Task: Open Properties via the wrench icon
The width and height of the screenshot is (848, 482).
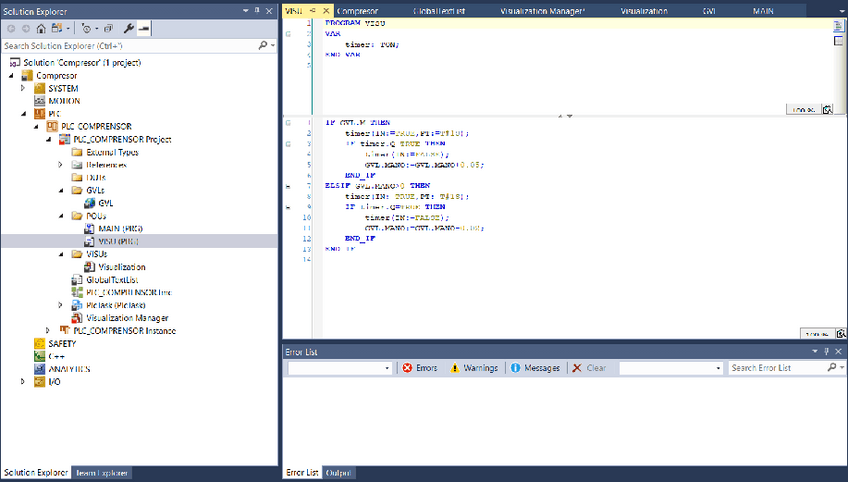Action: [x=128, y=28]
